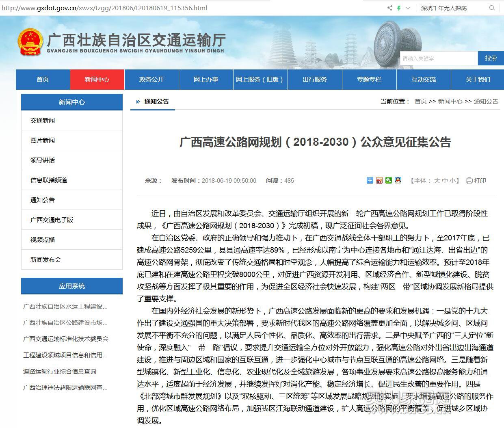Open the 首页 navigation tab
Image resolution: width=504 pixels, height=428 pixels.
(43, 80)
